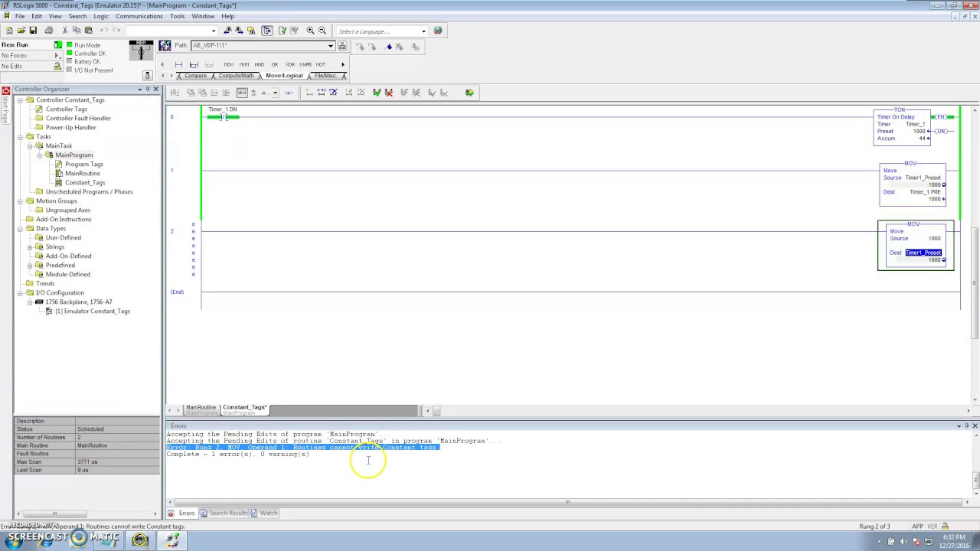Pin the Controller Organizer panel
Viewport: 980px width, 551px height.
point(148,90)
